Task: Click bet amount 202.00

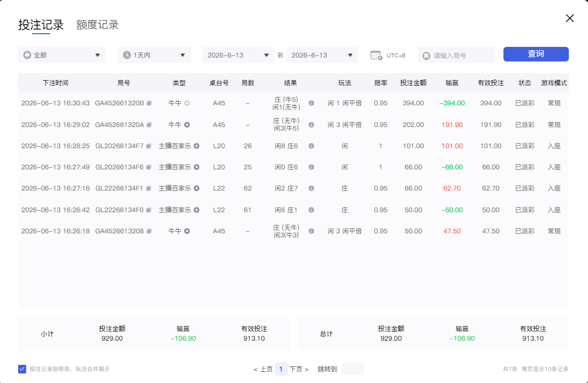Action: 413,124
